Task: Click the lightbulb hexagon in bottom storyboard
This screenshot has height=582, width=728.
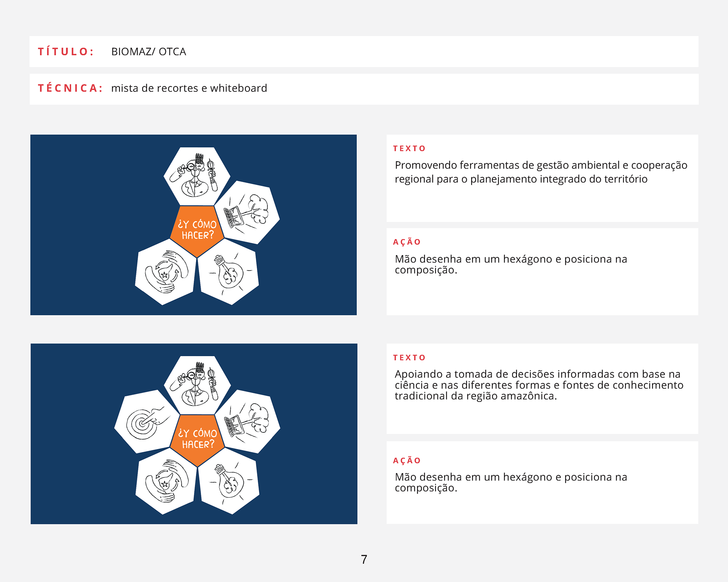Action: pyautogui.click(x=229, y=482)
